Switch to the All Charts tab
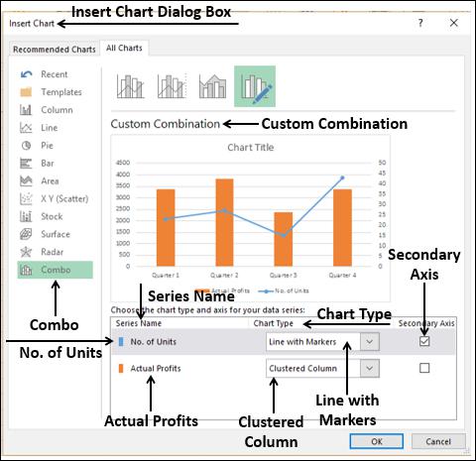The image size is (476, 461). (x=124, y=49)
